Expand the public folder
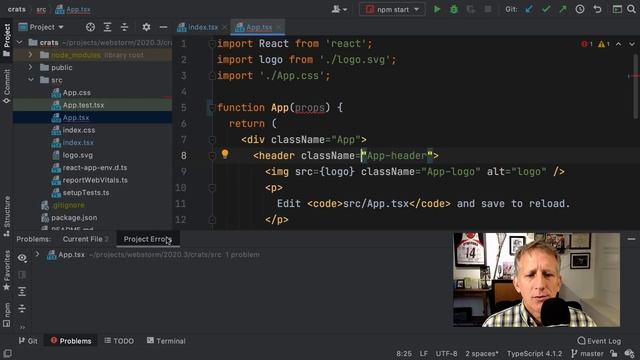The width and height of the screenshot is (640, 360). pyautogui.click(x=30, y=67)
